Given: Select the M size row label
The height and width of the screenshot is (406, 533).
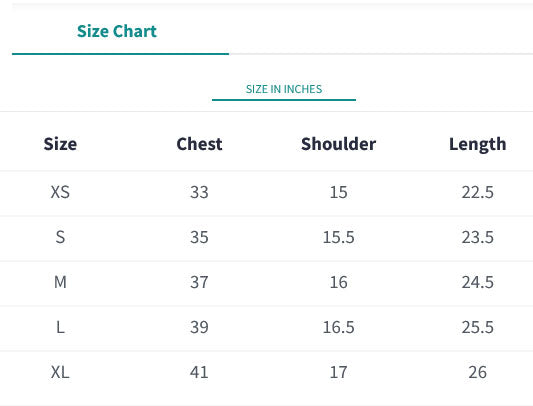Looking at the screenshot, I should tap(60, 282).
